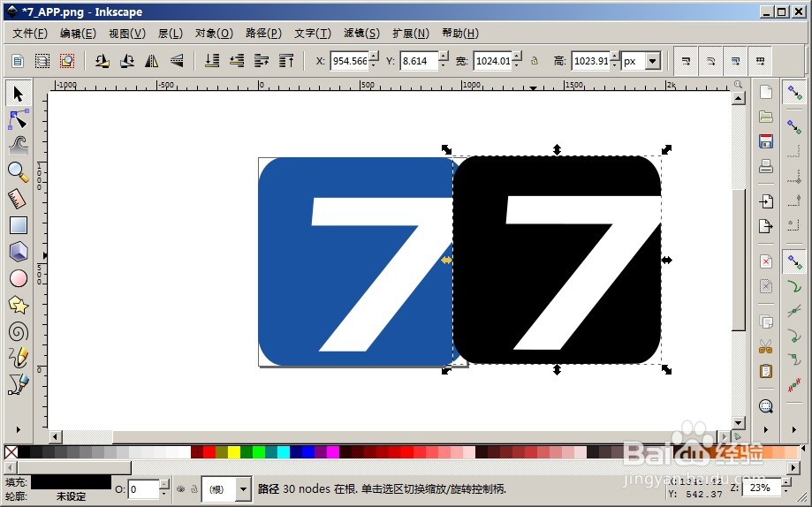Click Rotate 90° clockwise icon

pyautogui.click(x=127, y=61)
